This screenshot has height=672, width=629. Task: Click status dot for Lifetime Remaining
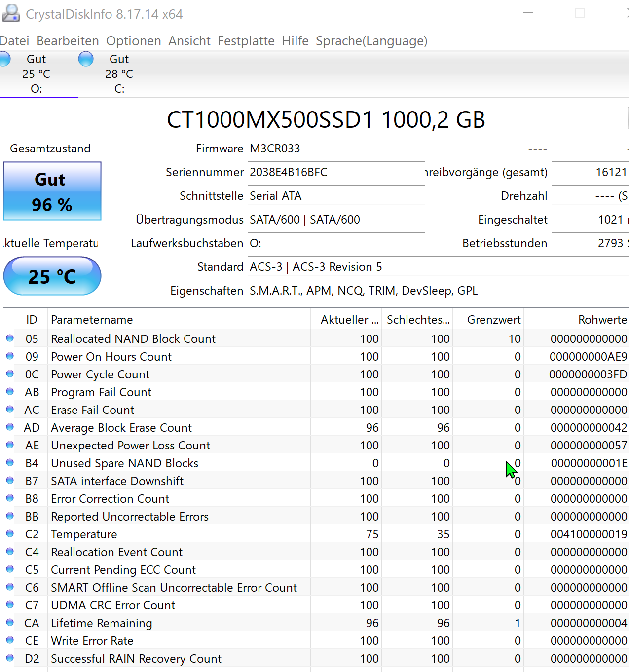(10, 623)
